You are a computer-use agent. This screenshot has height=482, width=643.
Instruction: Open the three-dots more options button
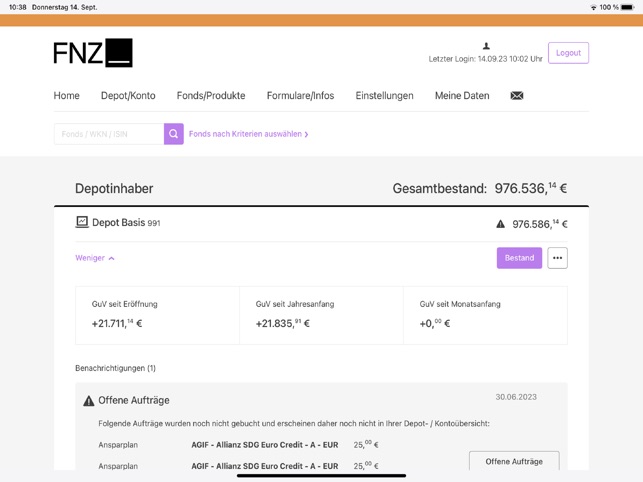pyautogui.click(x=557, y=258)
